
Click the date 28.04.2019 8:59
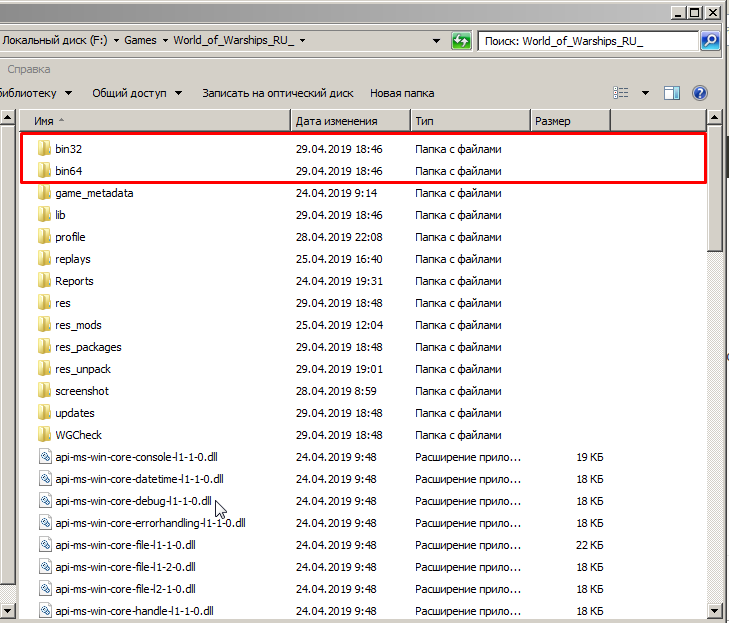(336, 391)
